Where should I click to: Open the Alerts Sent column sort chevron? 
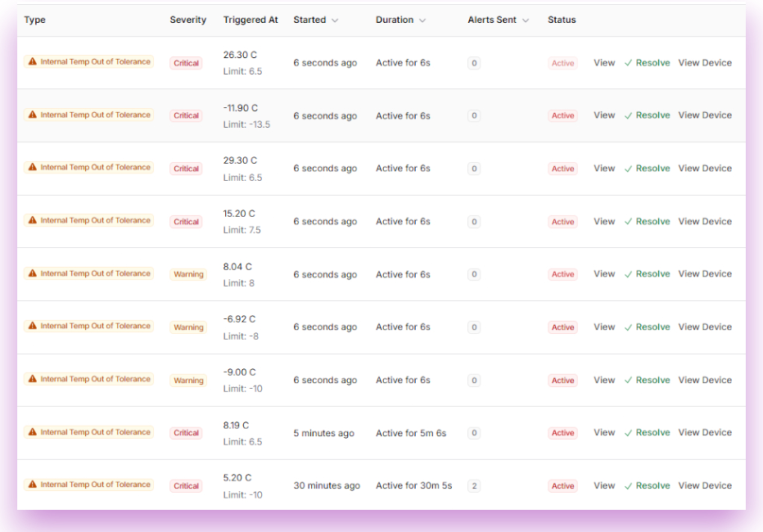[526, 20]
